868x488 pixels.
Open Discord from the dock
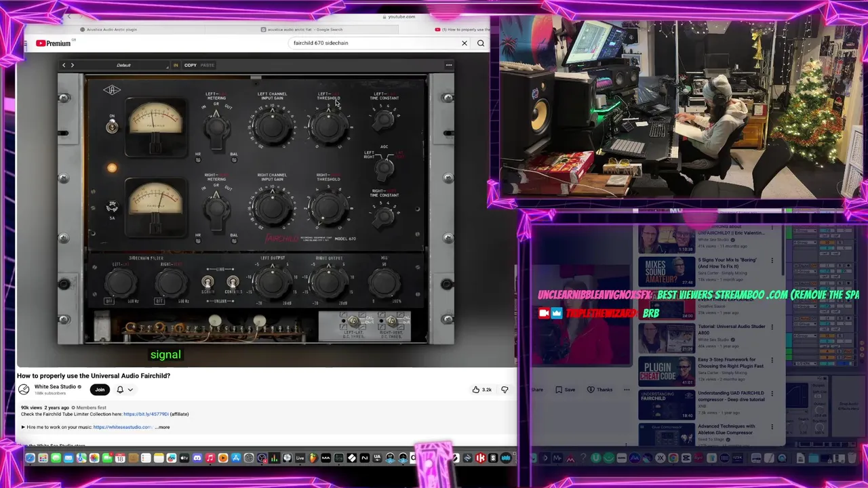pos(197,459)
